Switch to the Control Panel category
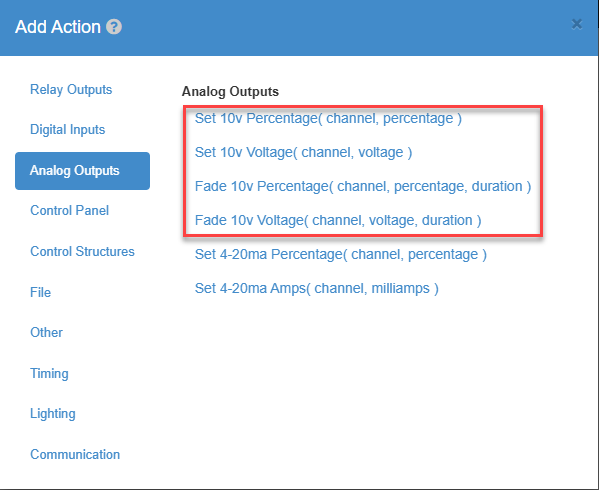Viewport: 599px width, 490px height. tap(70, 210)
